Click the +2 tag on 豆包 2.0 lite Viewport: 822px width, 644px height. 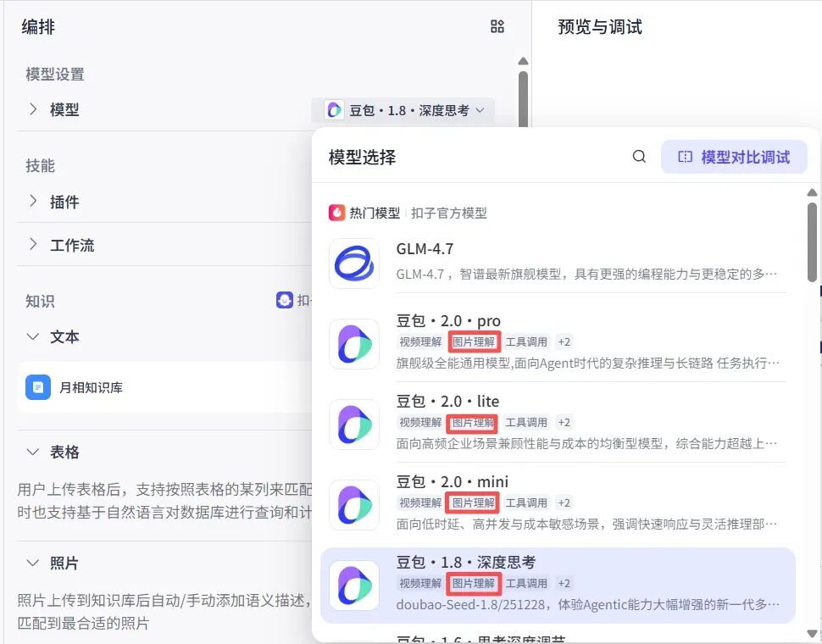(x=564, y=422)
